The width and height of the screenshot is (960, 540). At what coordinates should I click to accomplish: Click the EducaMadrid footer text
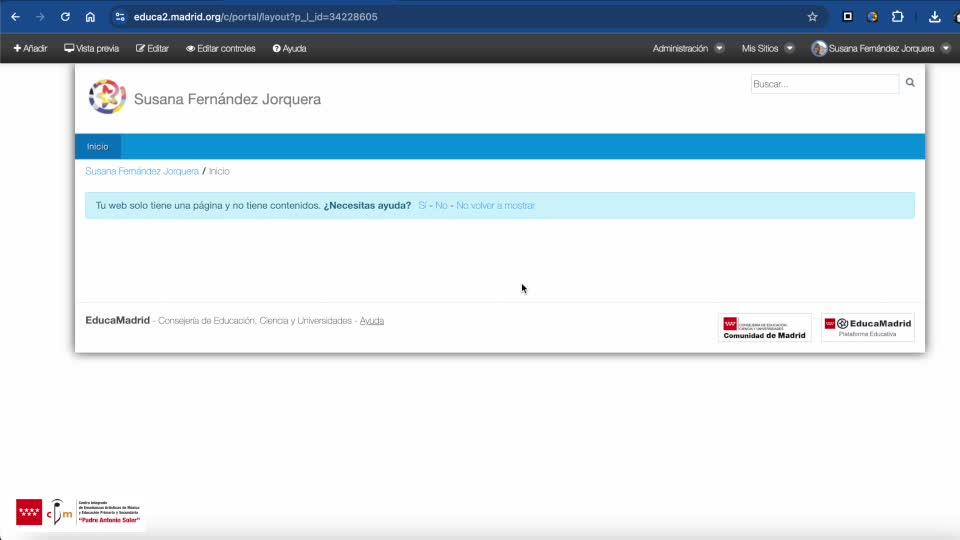118,320
